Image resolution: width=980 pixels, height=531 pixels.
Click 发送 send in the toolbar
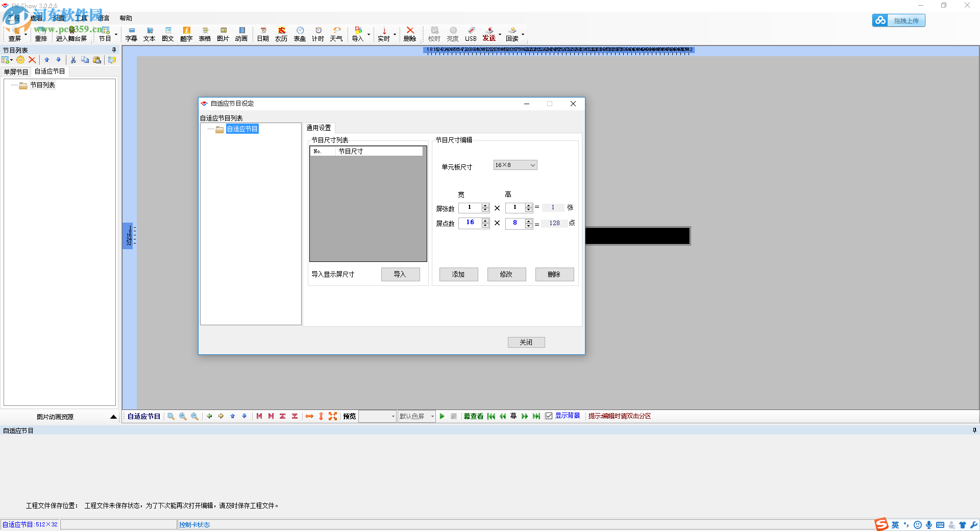[489, 34]
